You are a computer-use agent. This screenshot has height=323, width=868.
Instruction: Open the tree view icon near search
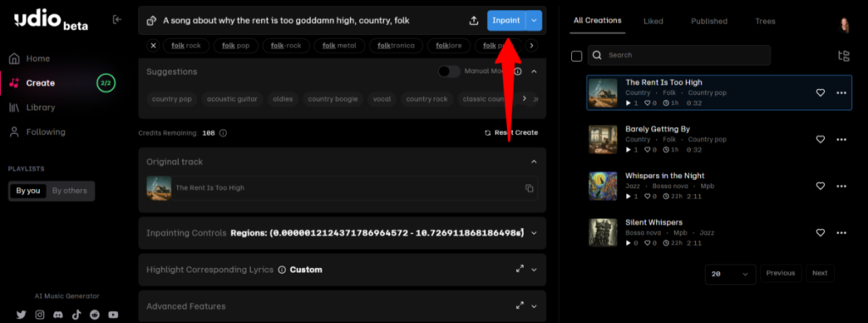pos(843,55)
